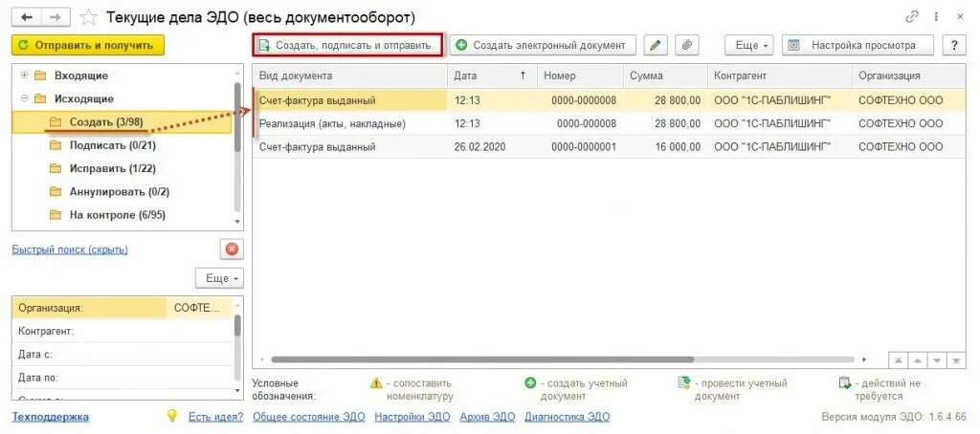The image size is (980, 434).
Task: Open the Диагностика ЭДО link
Action: click(x=567, y=417)
